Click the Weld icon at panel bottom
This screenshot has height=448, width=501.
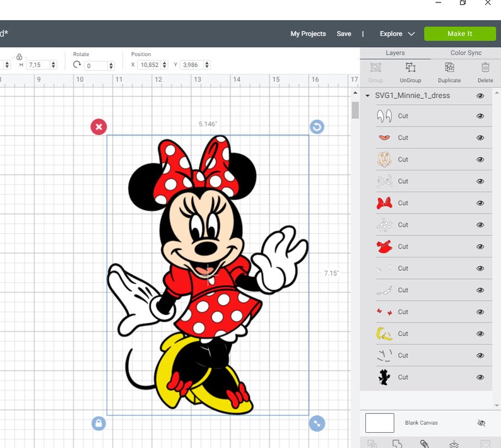[x=397, y=444]
